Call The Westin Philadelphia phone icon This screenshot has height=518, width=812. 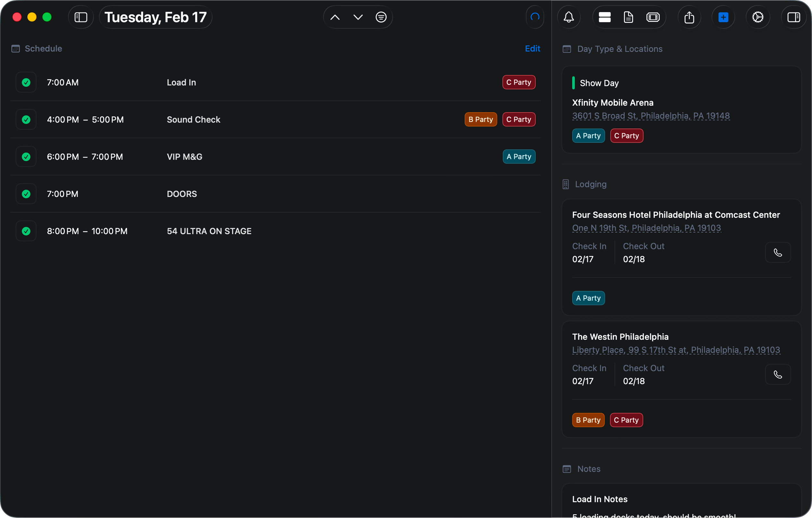pos(778,374)
